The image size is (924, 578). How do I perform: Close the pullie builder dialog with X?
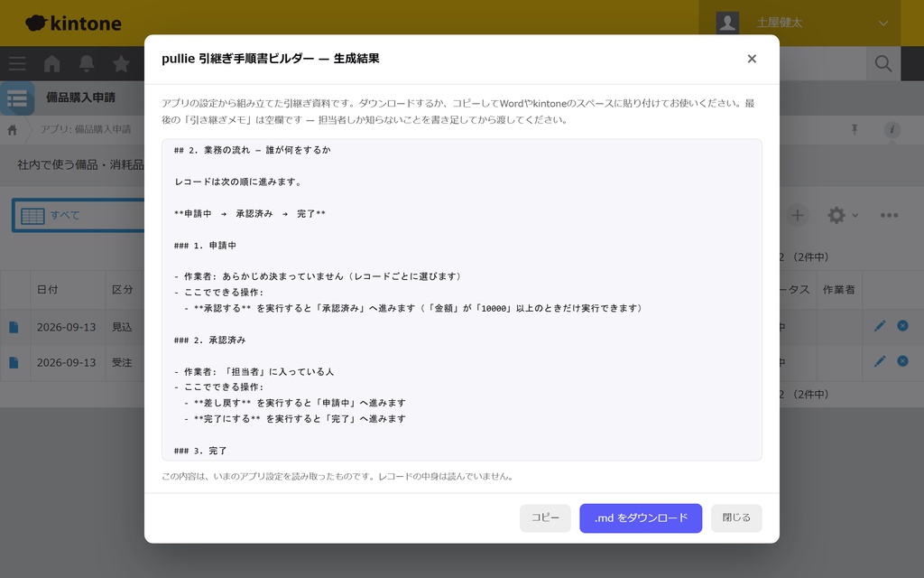[x=752, y=59]
